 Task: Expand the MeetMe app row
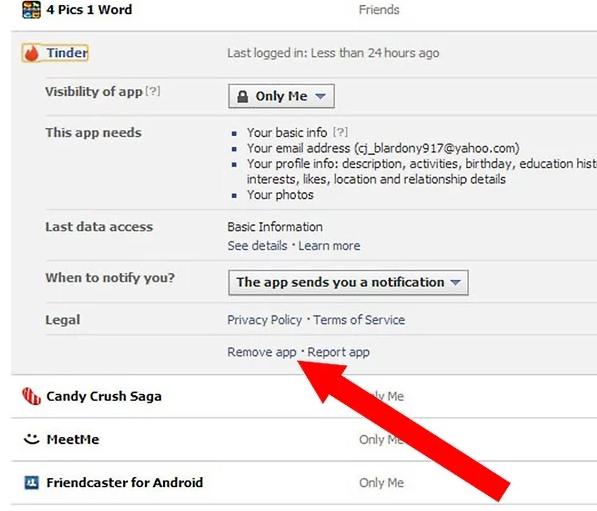(304, 439)
